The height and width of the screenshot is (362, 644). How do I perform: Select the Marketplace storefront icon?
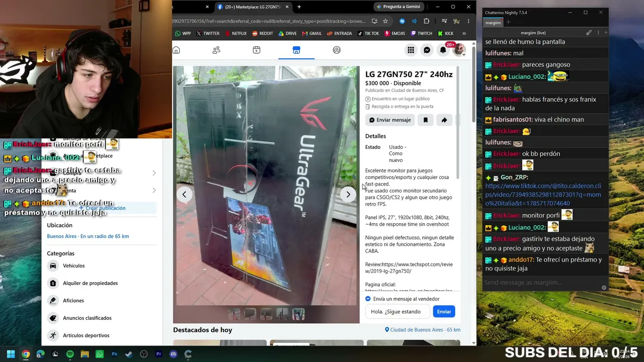coord(296,50)
